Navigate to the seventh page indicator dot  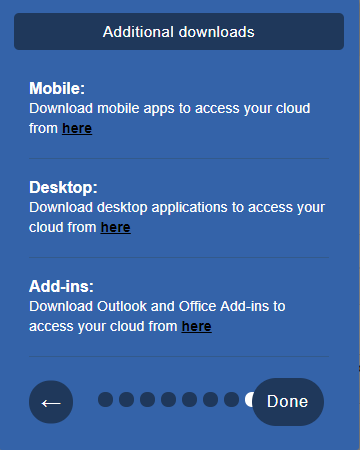pyautogui.click(x=231, y=399)
